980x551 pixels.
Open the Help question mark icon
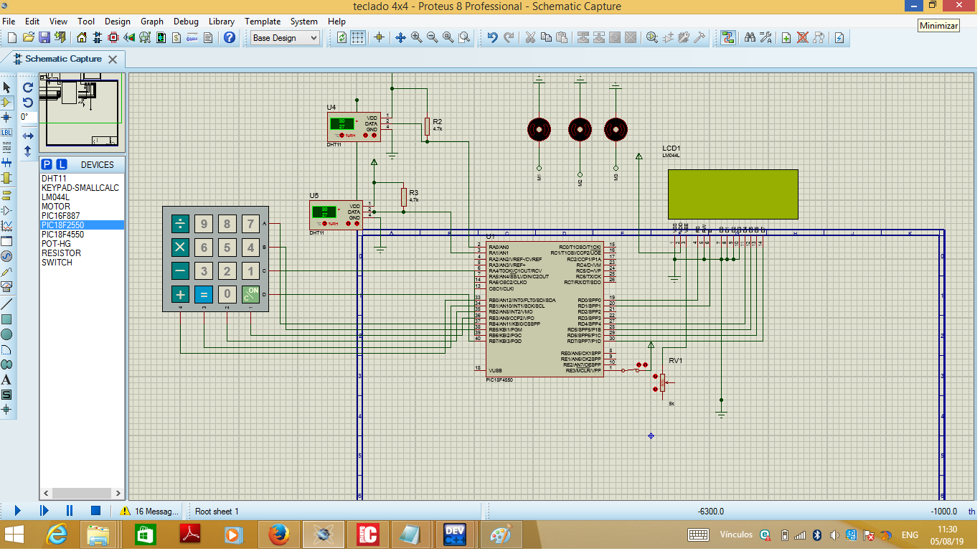229,37
